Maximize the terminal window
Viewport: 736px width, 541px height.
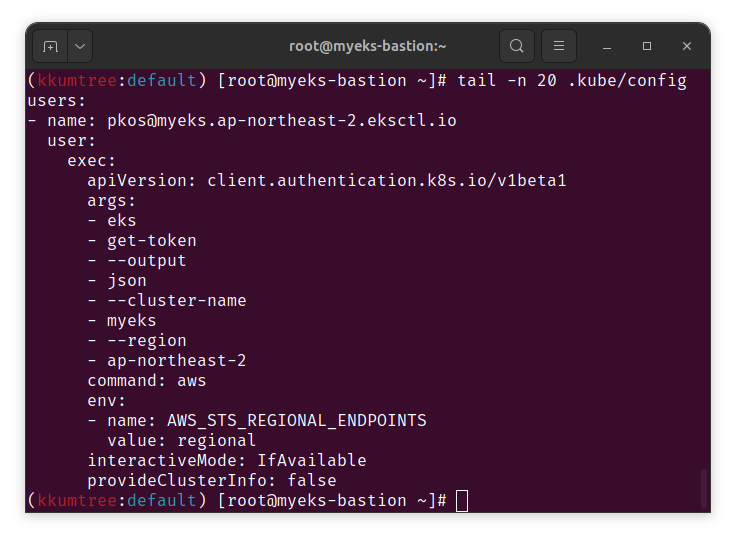click(647, 46)
